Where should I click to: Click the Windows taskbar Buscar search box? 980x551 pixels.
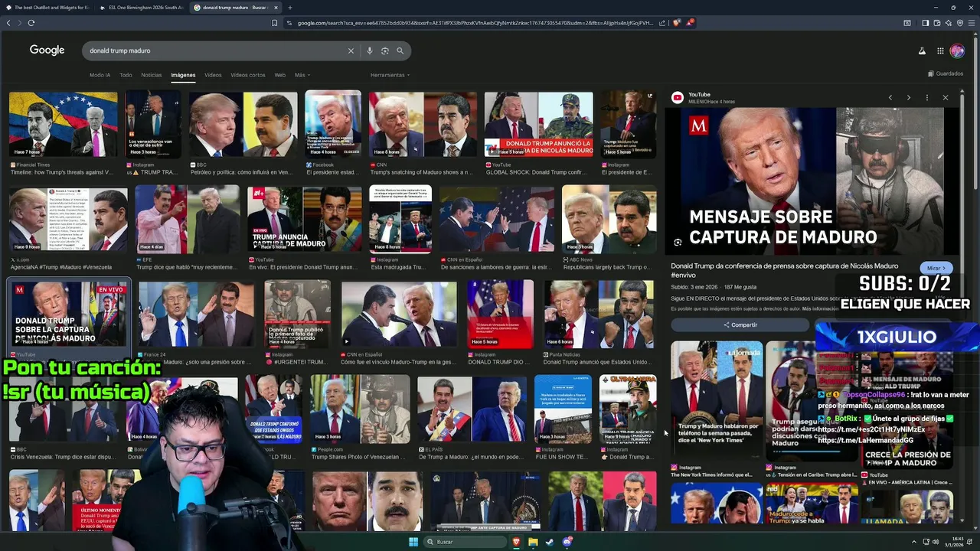(x=465, y=542)
